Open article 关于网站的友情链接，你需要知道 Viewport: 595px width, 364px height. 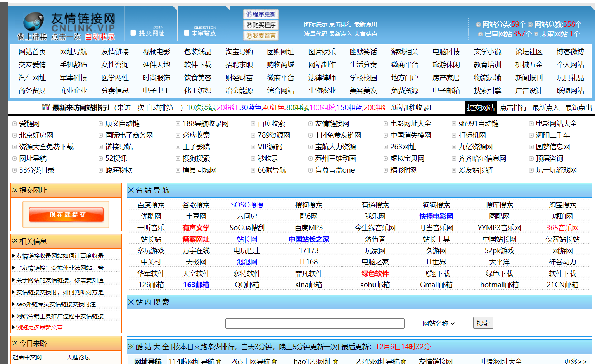[x=60, y=280]
